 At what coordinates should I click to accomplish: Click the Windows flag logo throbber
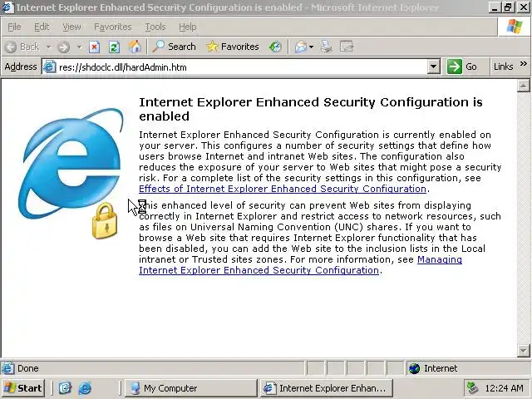[x=515, y=27]
